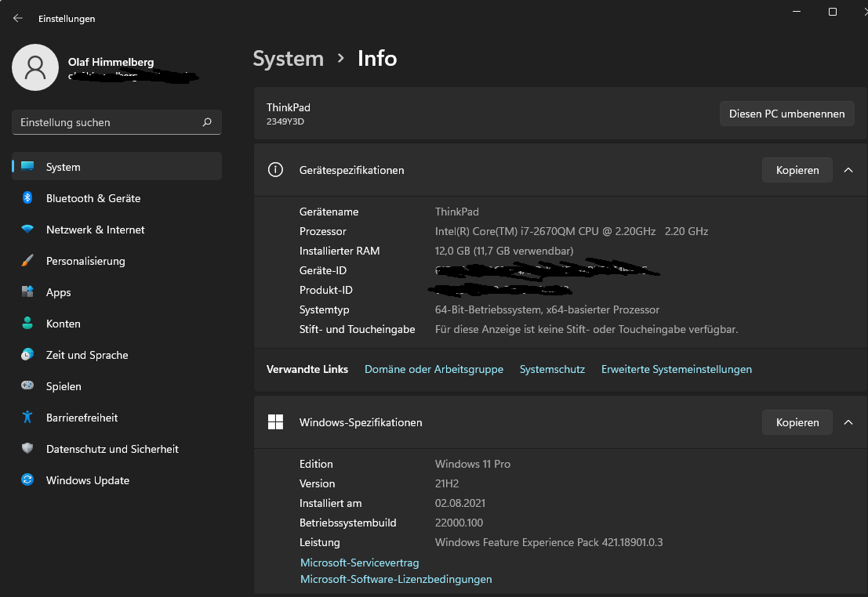Viewport: 868px width, 597px height.
Task: Click the Edition value Windows 11 Pro
Action: (473, 465)
